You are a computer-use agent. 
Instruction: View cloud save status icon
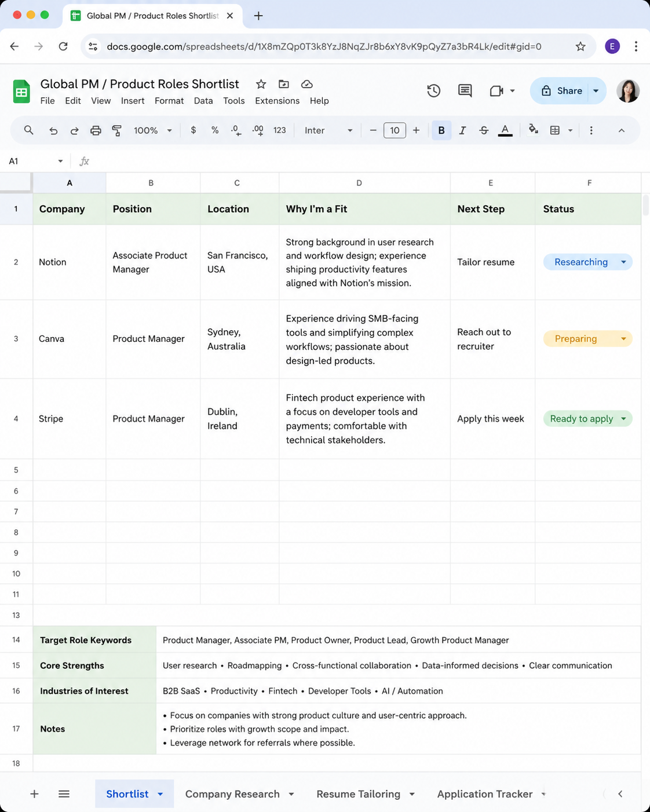pyautogui.click(x=307, y=84)
